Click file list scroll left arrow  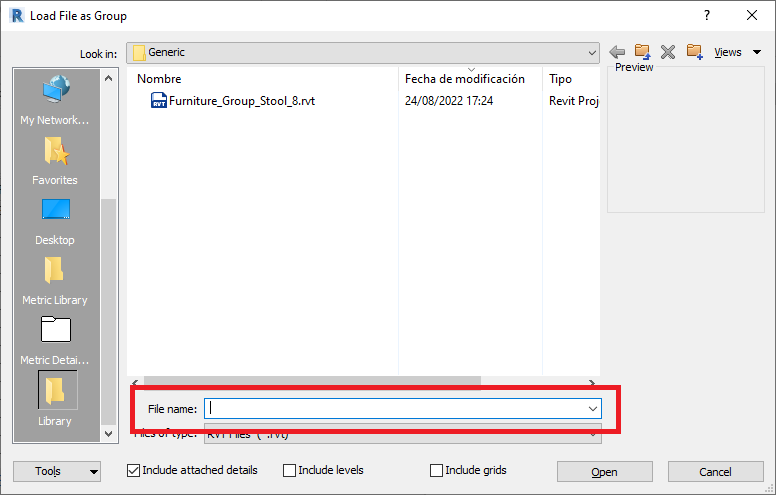(x=135, y=382)
